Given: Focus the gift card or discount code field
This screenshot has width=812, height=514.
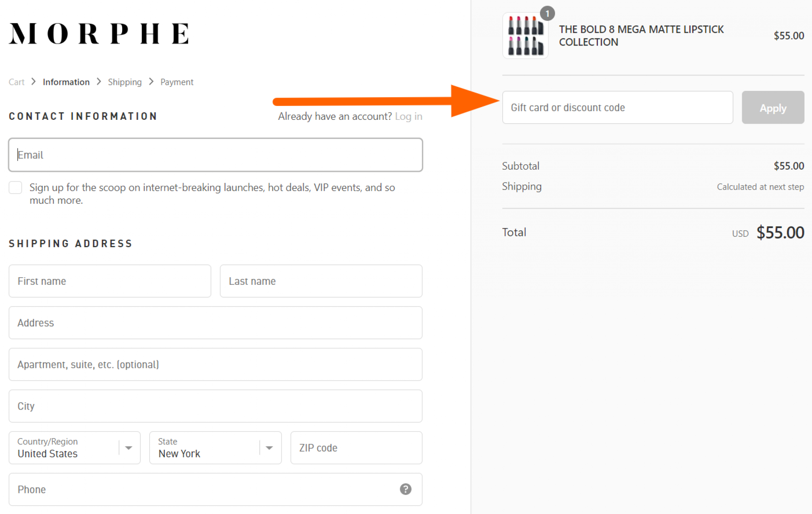Looking at the screenshot, I should tap(617, 107).
